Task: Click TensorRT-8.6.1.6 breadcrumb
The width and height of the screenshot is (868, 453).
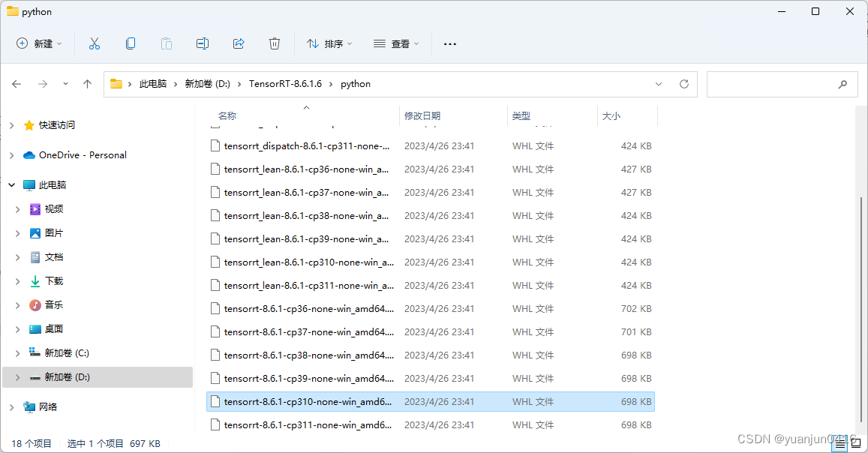Action: tap(285, 84)
